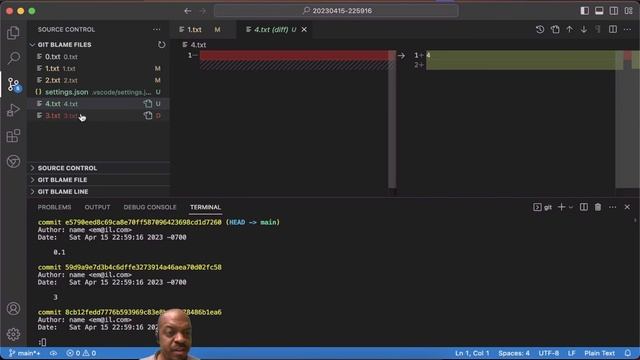This screenshot has height=360, width=640.
Task: Toggle whitespace trim in diff toolbar
Action: click(x=598, y=29)
